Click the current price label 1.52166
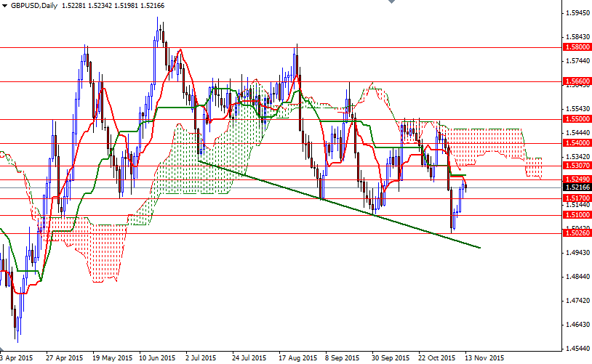This screenshot has width=592, height=364. click(577, 187)
